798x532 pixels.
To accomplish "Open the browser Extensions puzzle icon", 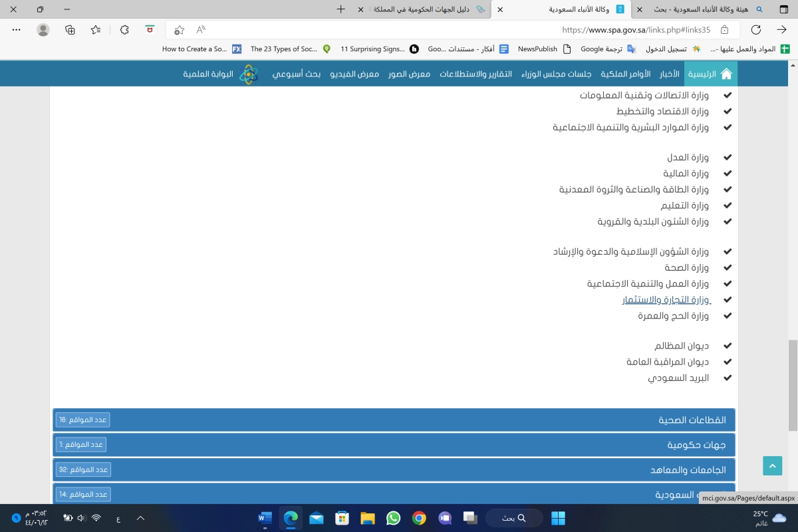I will click(x=124, y=30).
